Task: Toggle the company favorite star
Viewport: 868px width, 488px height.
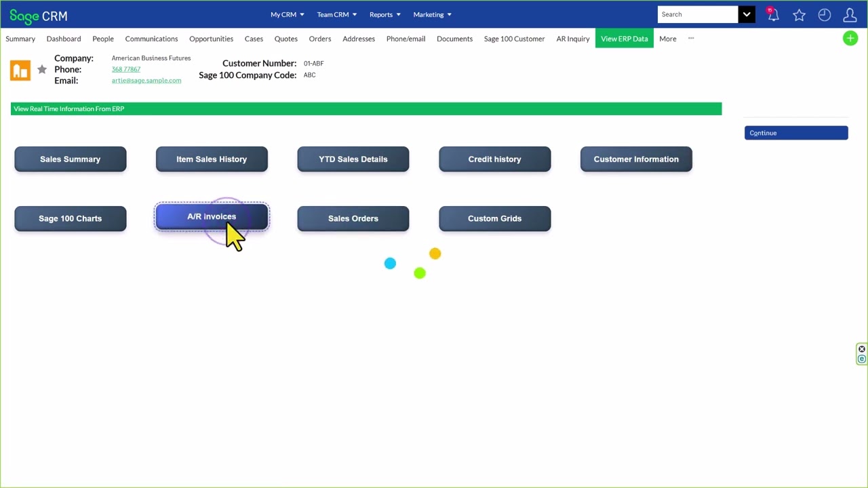Action: pyautogui.click(x=42, y=69)
